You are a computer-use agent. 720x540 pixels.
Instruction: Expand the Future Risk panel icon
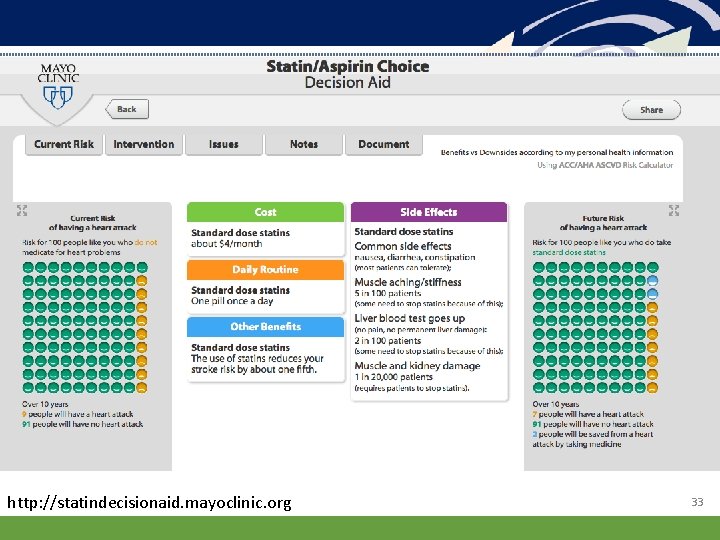pos(674,210)
